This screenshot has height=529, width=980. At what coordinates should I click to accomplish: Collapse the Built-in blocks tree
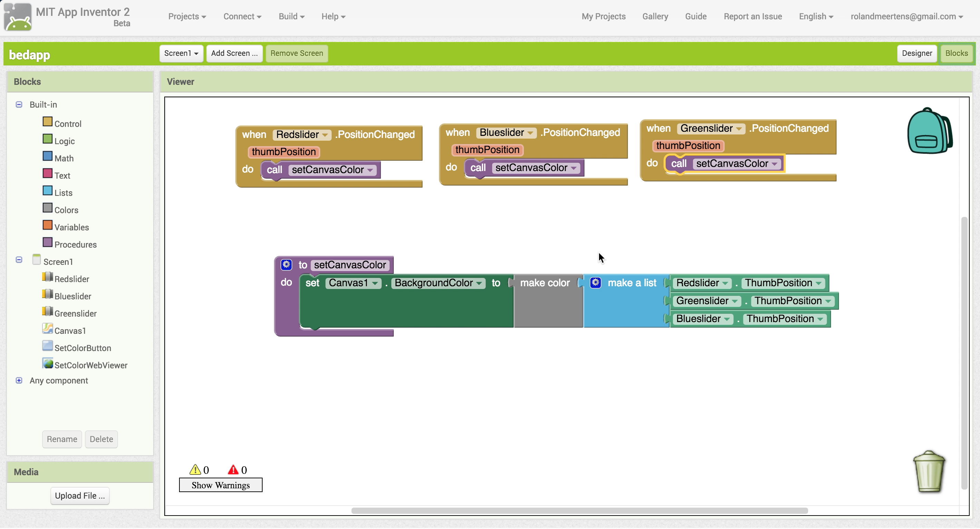click(x=19, y=104)
